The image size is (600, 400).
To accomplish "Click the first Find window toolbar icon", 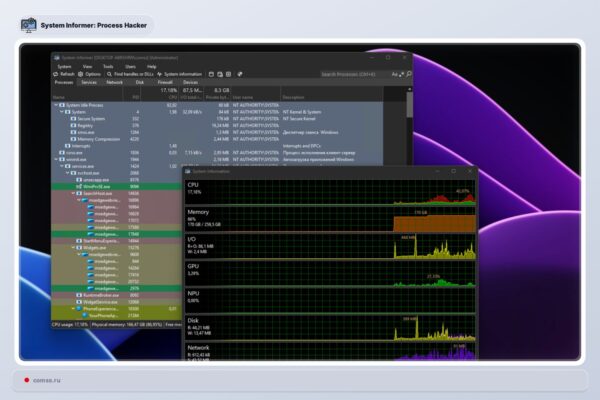I will click(x=211, y=74).
